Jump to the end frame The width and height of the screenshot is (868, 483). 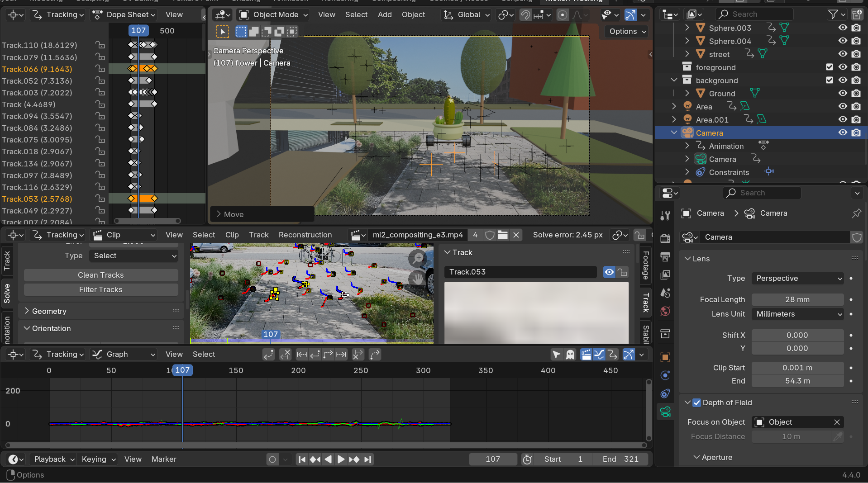(368, 459)
